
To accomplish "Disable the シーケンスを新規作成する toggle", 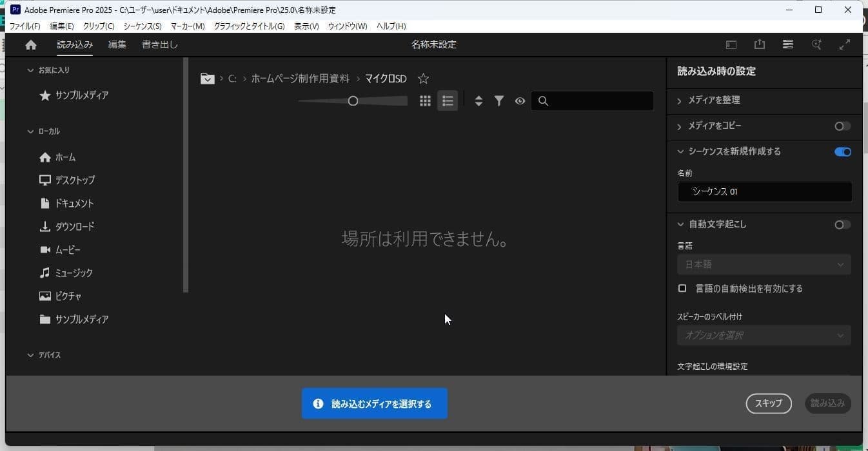I will tap(842, 152).
